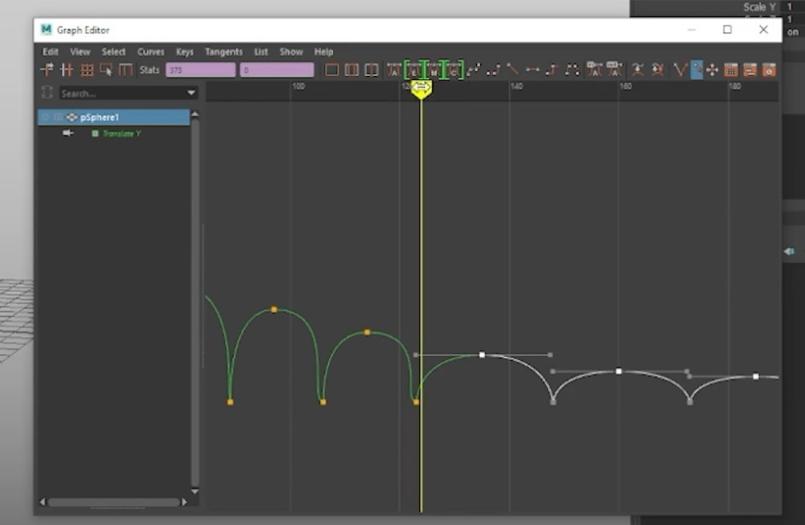Viewport: 805px width, 525px height.
Task: Open the Edit menu
Action: [x=50, y=52]
